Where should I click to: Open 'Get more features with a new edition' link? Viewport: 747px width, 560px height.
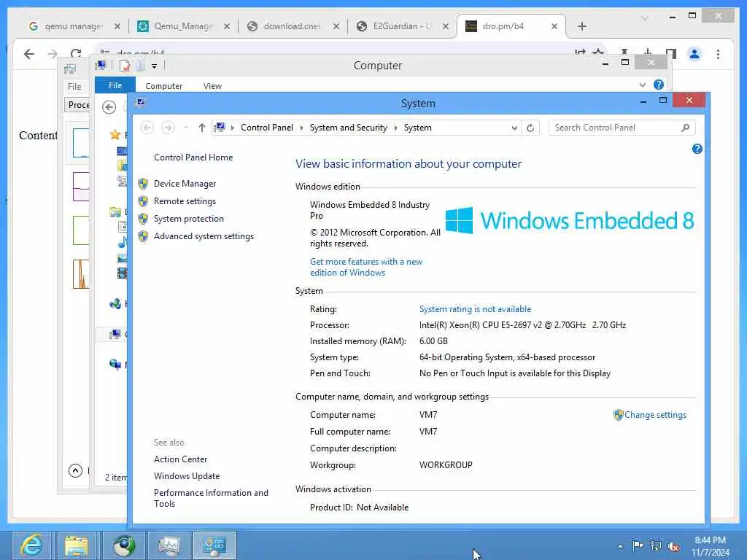point(366,267)
